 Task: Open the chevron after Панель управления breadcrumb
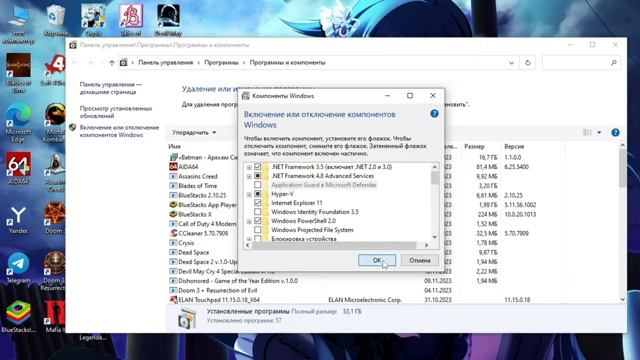pos(199,63)
